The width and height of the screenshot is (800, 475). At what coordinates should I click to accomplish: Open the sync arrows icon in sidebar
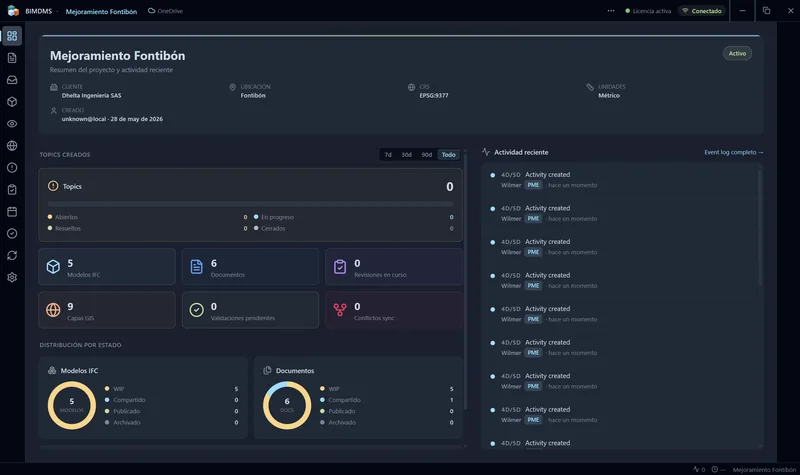pyautogui.click(x=12, y=256)
